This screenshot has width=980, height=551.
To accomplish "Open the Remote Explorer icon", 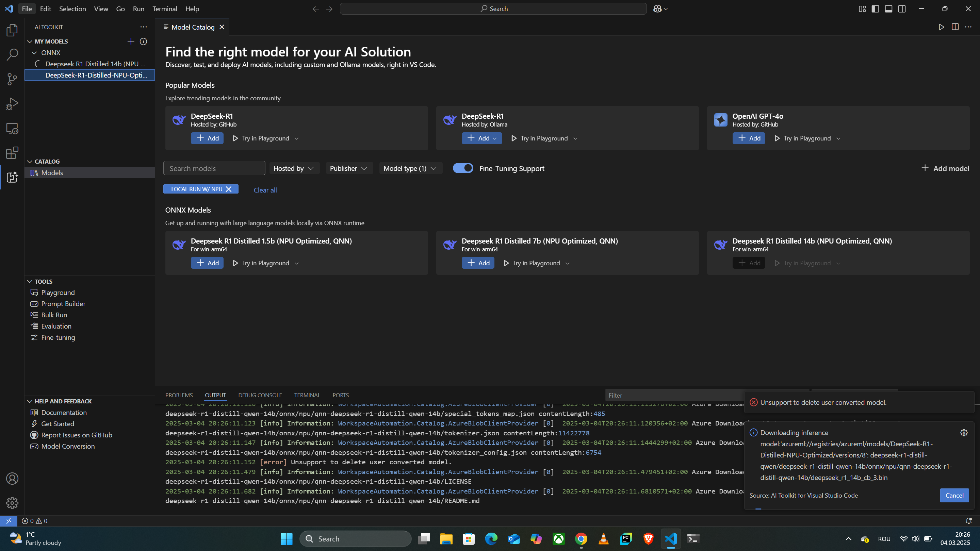I will (12, 129).
